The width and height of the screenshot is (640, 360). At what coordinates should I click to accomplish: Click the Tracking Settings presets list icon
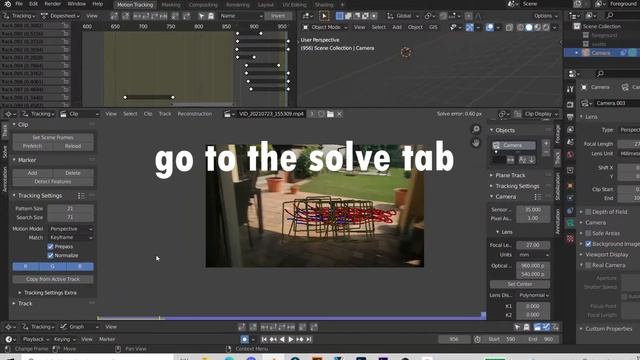pyautogui.click(x=81, y=196)
